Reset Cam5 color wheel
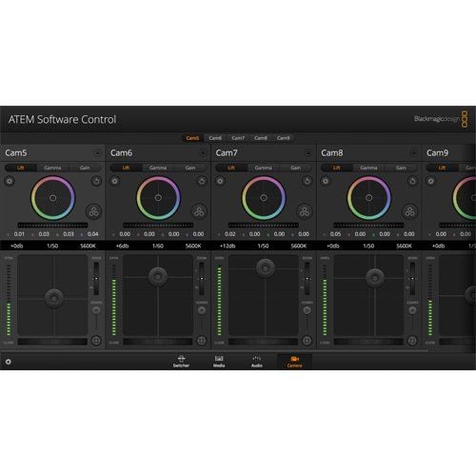 (96, 181)
